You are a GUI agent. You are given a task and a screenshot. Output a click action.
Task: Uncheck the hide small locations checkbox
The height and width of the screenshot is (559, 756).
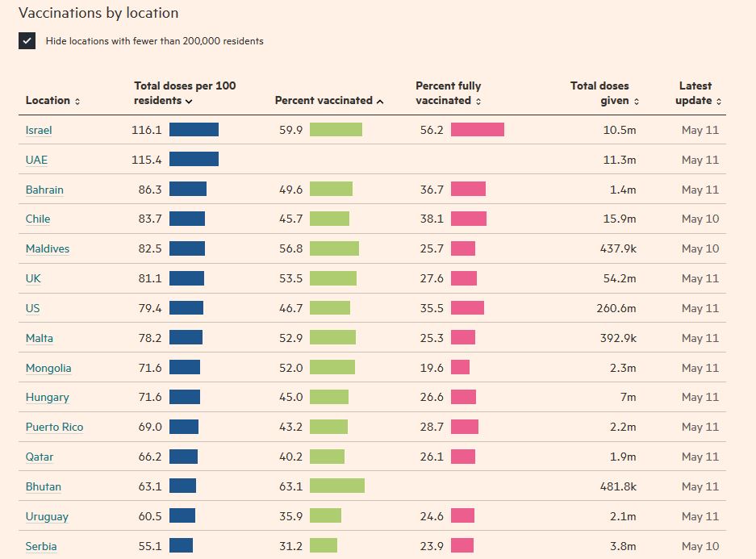pos(27,41)
